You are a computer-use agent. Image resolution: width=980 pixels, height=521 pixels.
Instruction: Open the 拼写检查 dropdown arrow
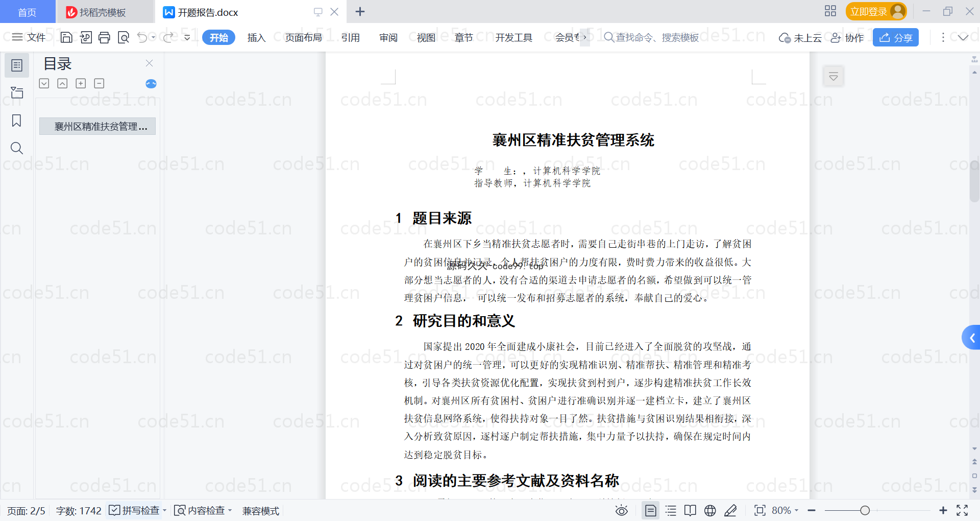tap(165, 510)
